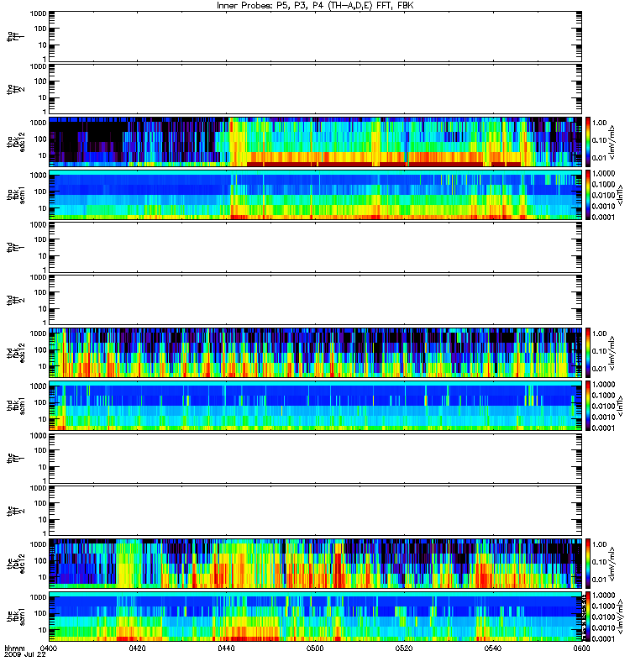Click the 0540 time axis label

[x=493, y=648]
